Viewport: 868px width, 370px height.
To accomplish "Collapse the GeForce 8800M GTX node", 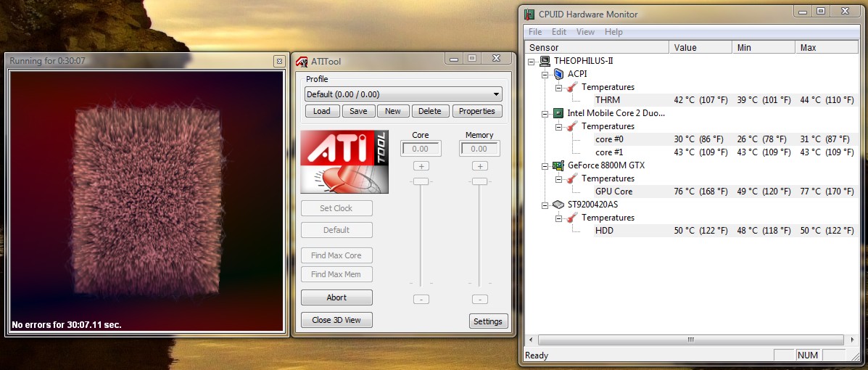I will point(545,165).
